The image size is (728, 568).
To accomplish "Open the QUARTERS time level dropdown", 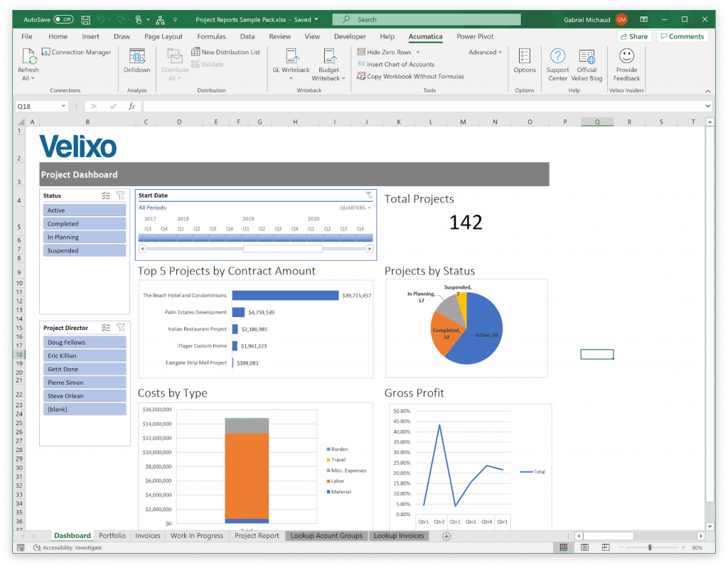I will (355, 208).
